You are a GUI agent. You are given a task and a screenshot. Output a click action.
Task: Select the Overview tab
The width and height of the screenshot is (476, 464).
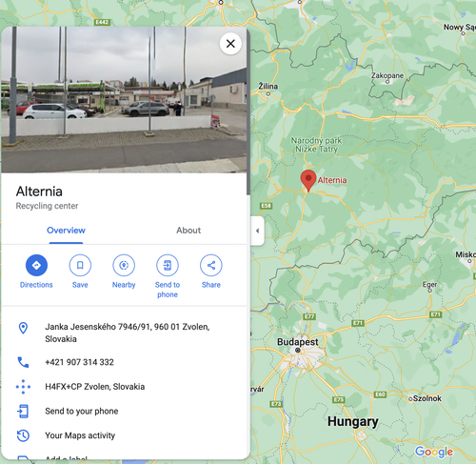pos(66,231)
